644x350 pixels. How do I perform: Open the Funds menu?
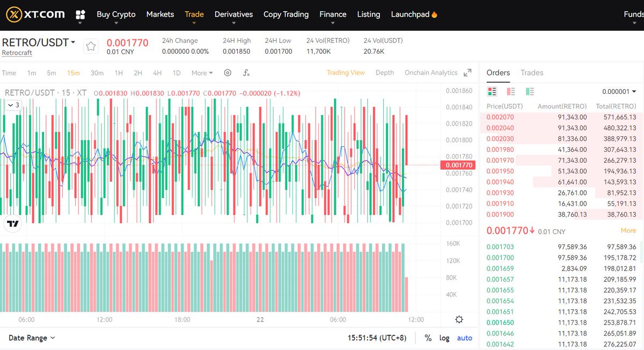(634, 14)
